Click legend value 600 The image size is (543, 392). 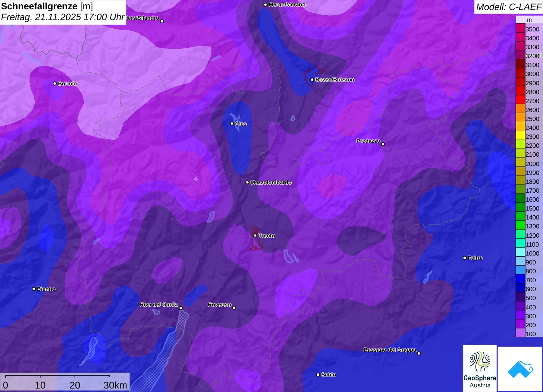click(531, 289)
